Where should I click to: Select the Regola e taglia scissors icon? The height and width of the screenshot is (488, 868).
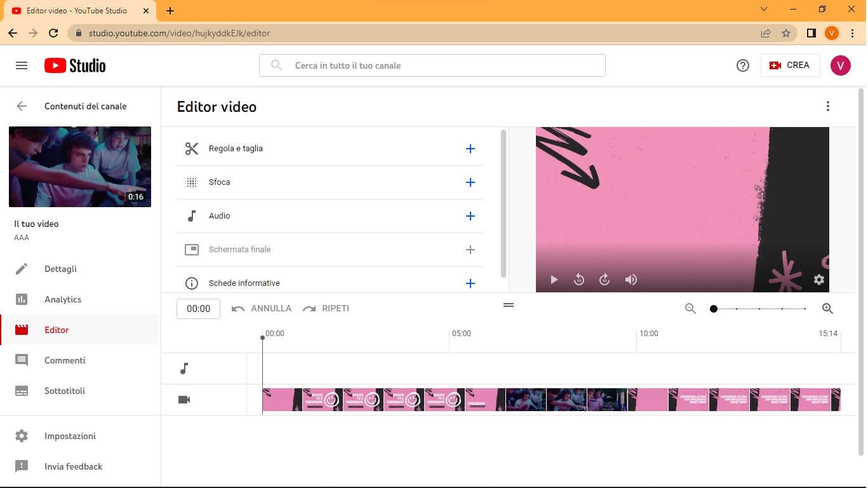(x=191, y=148)
